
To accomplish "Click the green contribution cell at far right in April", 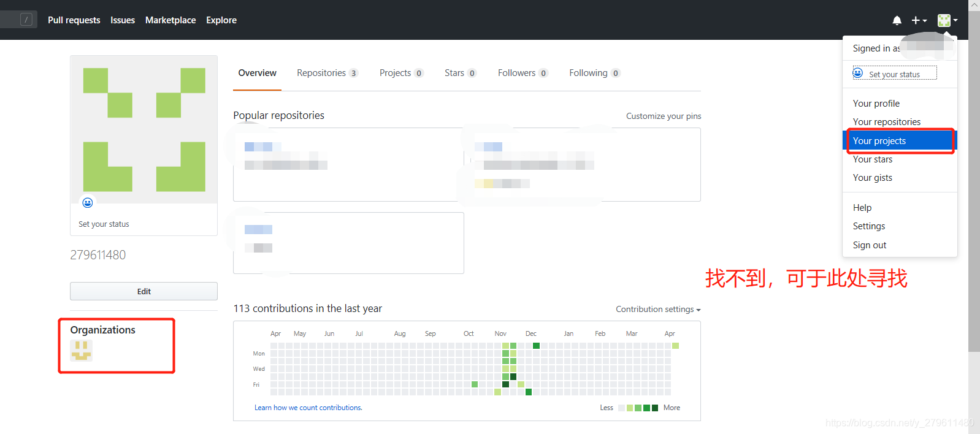I will [675, 346].
